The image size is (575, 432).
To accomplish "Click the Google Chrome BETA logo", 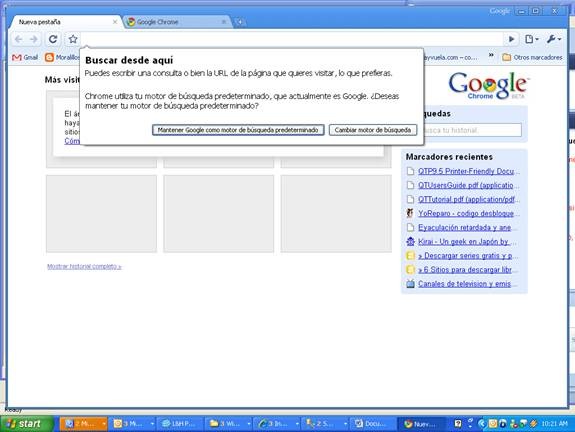I will click(x=488, y=86).
